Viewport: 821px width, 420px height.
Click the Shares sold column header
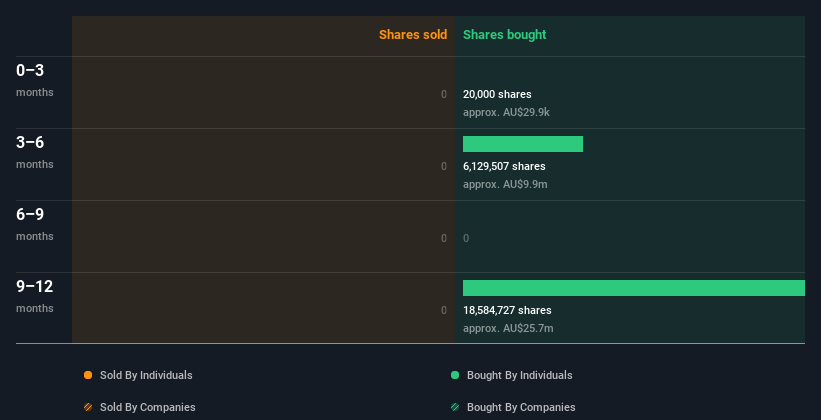click(413, 35)
